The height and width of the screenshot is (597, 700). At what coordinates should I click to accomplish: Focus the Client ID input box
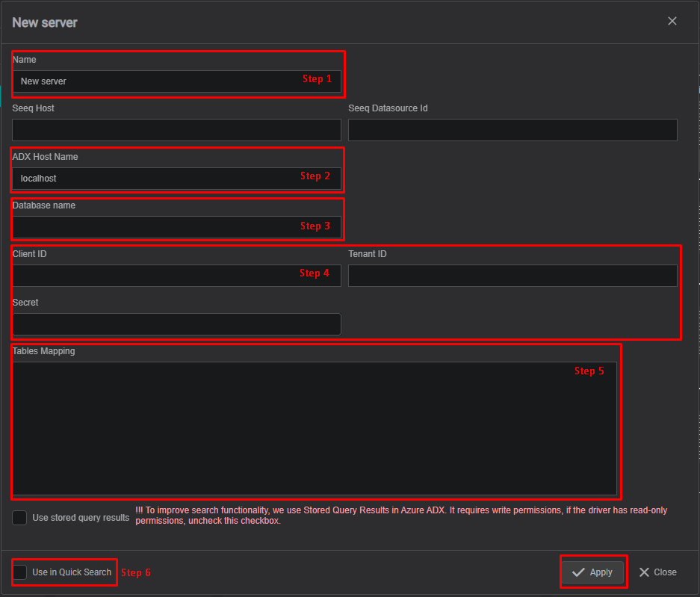tap(149, 275)
